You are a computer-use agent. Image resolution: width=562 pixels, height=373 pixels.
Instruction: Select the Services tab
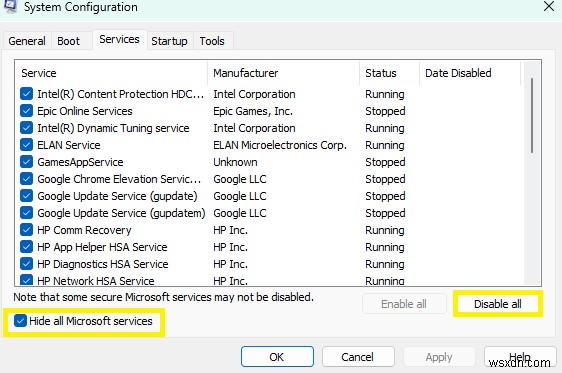click(x=119, y=39)
